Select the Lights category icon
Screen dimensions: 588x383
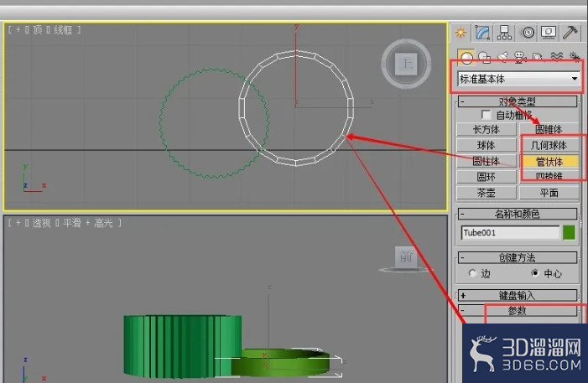click(502, 57)
